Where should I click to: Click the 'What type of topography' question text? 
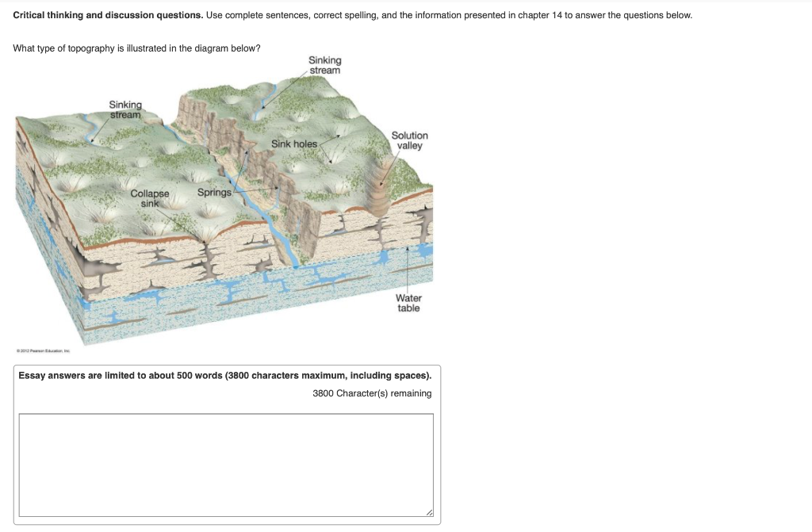click(136, 48)
